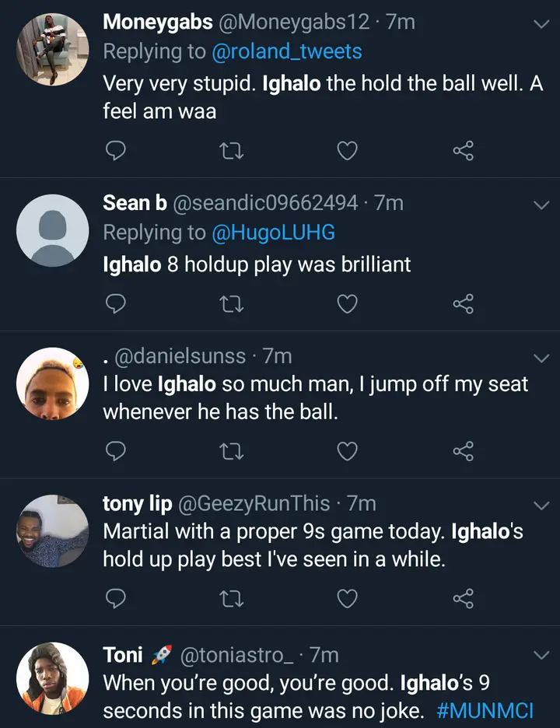View tony lip's profile picture
This screenshot has width=560, height=728.
click(52, 531)
